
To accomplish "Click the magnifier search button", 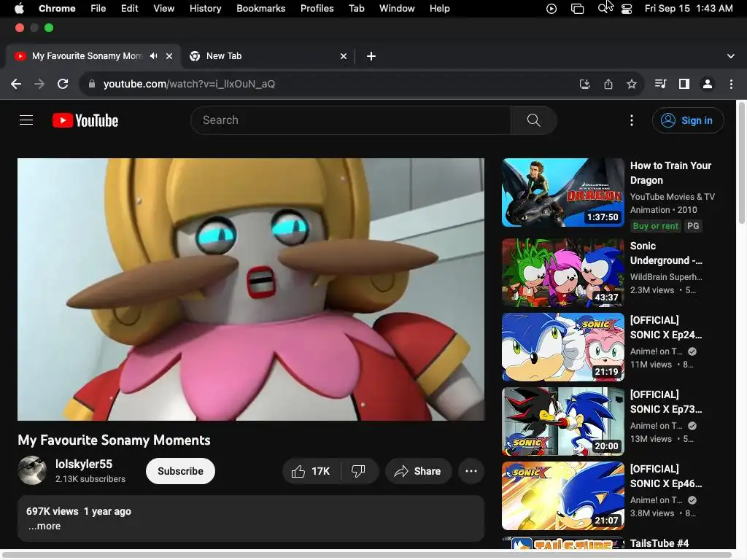I will [x=533, y=120].
